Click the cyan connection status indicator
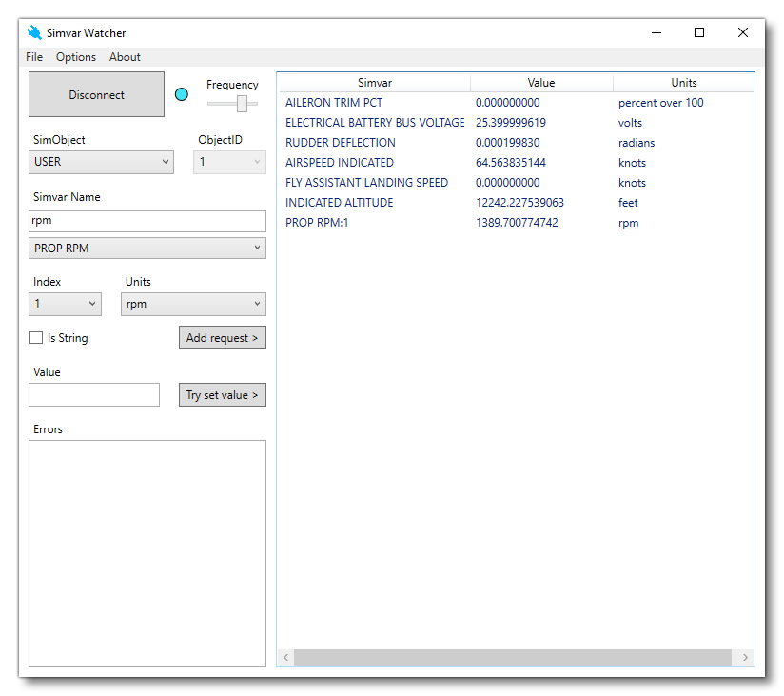The height and width of the screenshot is (696, 784). 182,94
